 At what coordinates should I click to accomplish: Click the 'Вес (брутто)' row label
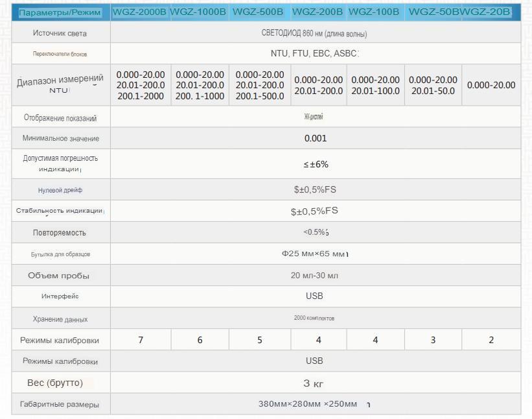click(55, 383)
